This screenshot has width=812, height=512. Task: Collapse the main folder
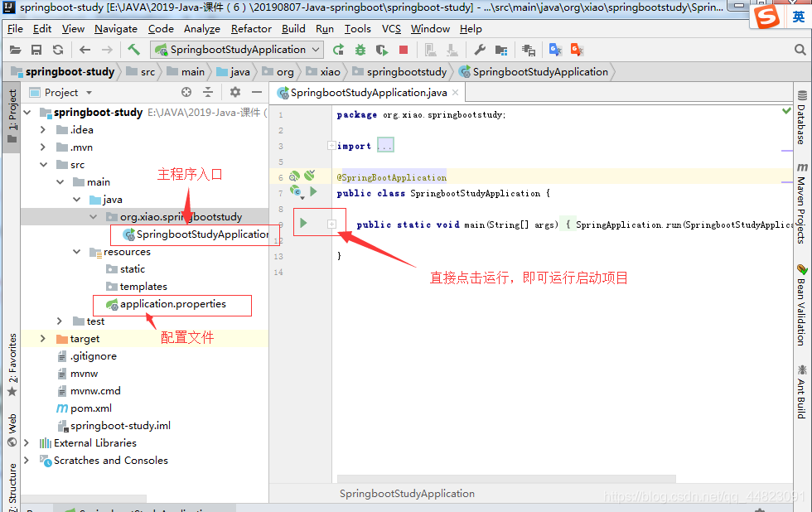click(x=60, y=182)
